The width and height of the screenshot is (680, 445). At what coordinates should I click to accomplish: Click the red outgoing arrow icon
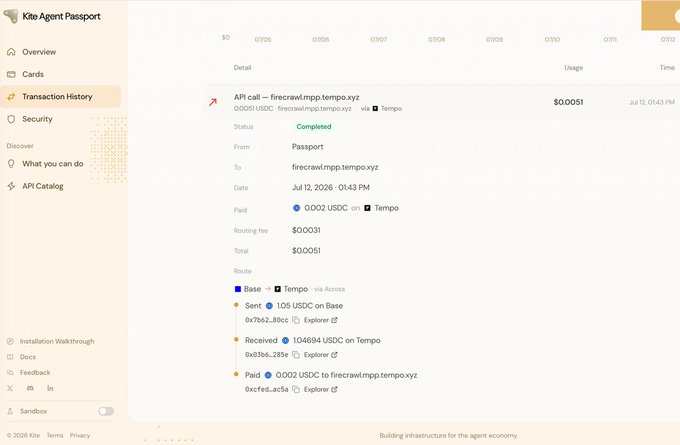point(212,102)
